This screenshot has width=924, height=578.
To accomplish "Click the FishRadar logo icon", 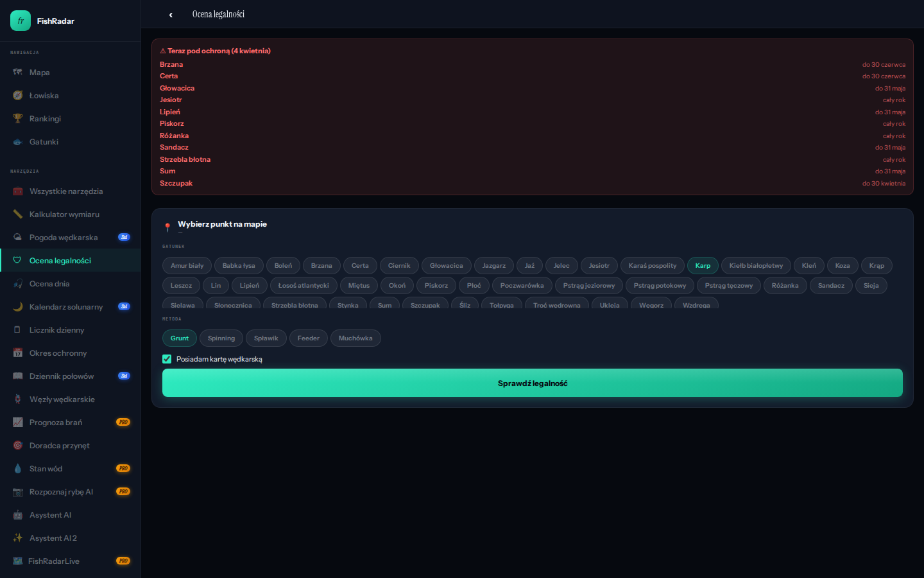I will (21, 21).
